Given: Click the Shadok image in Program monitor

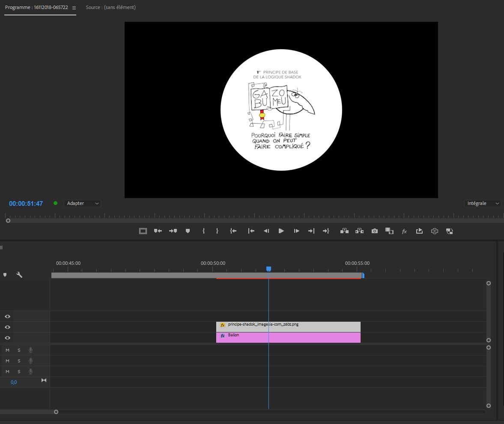Looking at the screenshot, I should pyautogui.click(x=281, y=110).
